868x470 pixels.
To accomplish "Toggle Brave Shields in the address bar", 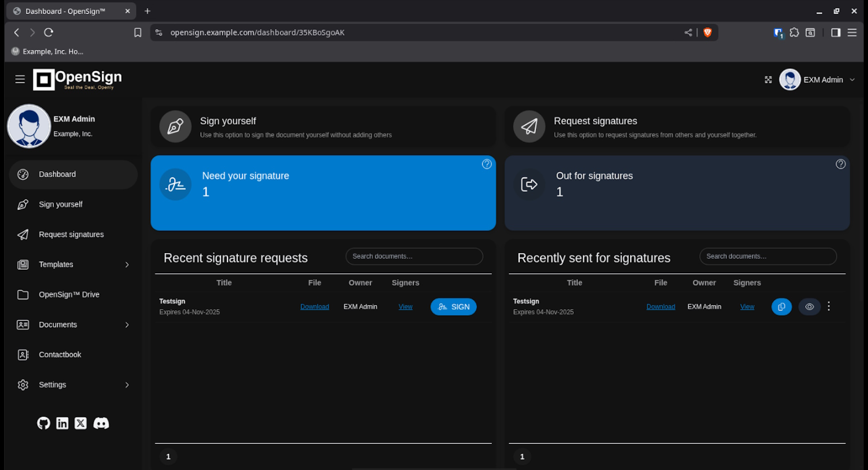I will point(708,33).
